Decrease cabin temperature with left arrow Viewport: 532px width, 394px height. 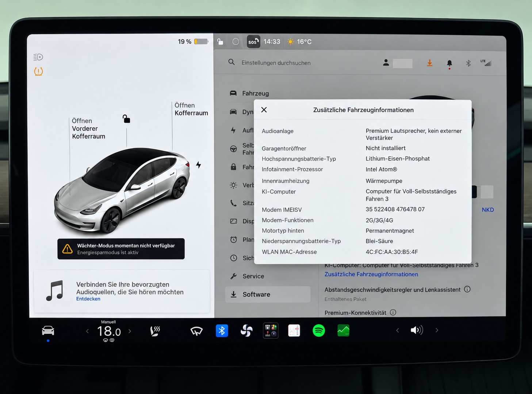87,331
